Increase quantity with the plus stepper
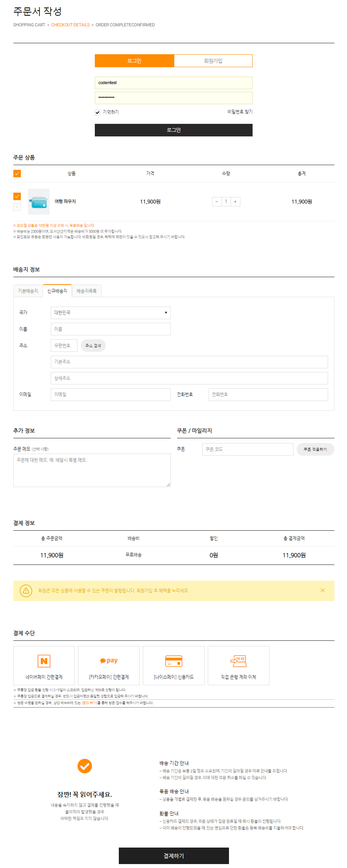Viewport: 347px width, 868px height. coord(235,201)
